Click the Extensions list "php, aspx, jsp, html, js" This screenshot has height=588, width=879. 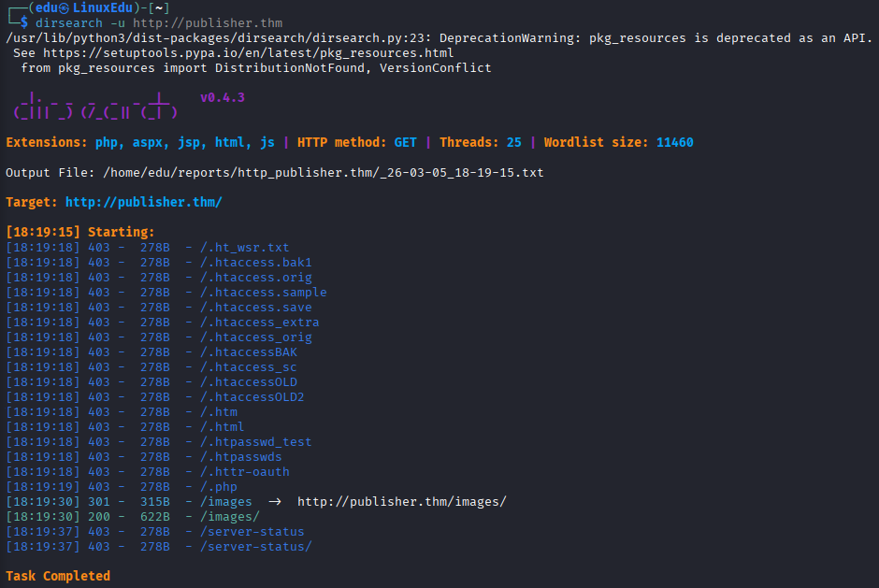click(185, 142)
